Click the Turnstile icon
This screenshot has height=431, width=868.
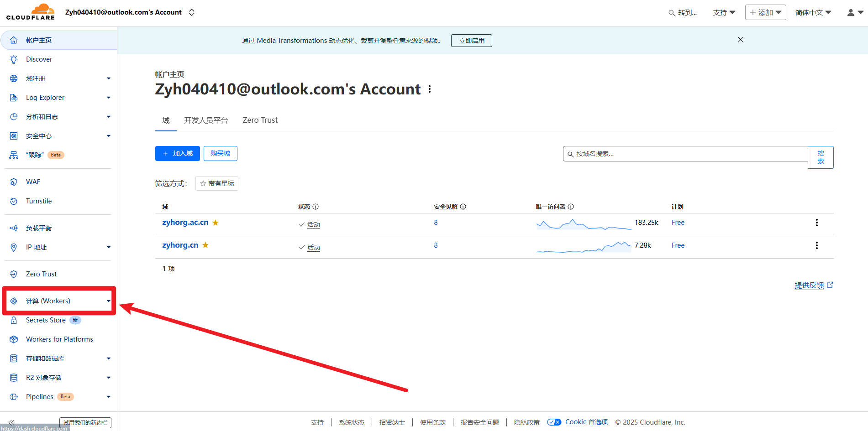pyautogui.click(x=14, y=201)
